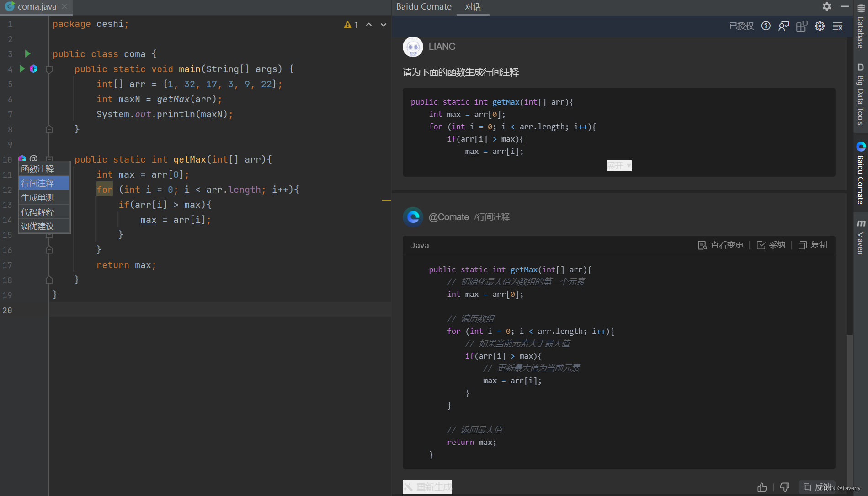Click 查看变更 to view changes

pyautogui.click(x=721, y=245)
